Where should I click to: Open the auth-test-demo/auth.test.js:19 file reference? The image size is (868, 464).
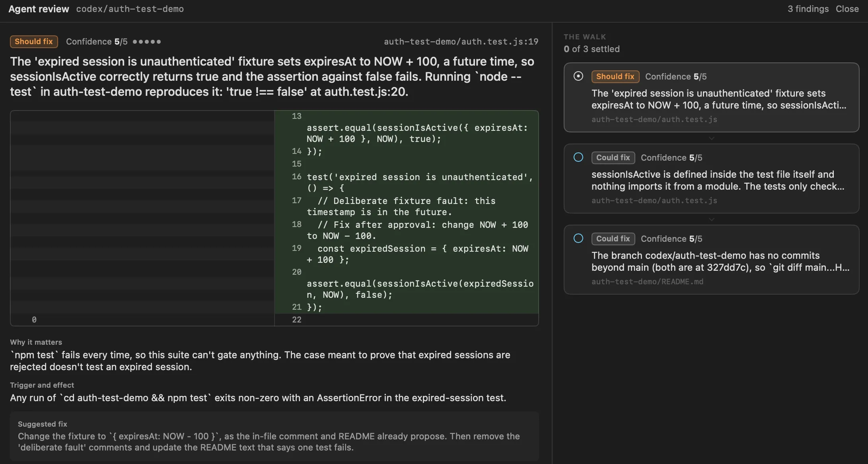461,41
